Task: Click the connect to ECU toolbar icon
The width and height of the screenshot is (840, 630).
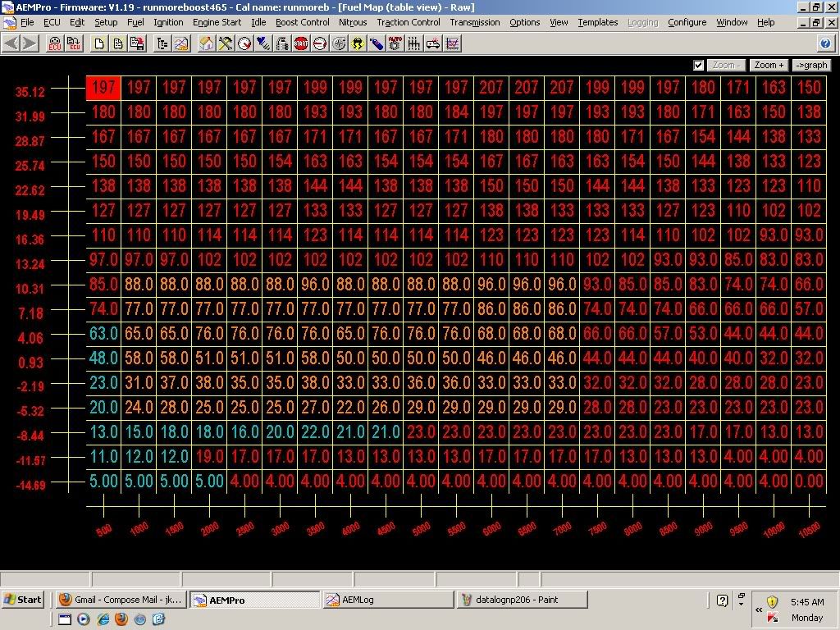Action: [55, 43]
